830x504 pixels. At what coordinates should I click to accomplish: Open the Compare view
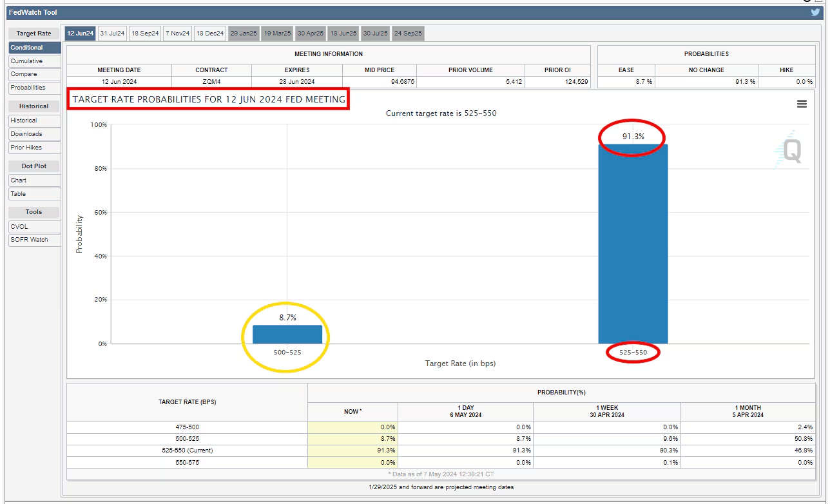point(35,74)
